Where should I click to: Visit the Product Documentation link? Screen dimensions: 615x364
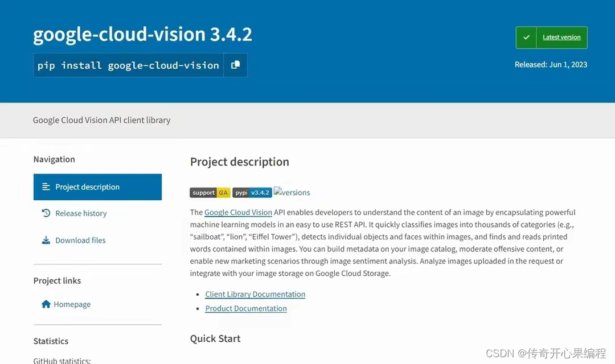tap(246, 308)
